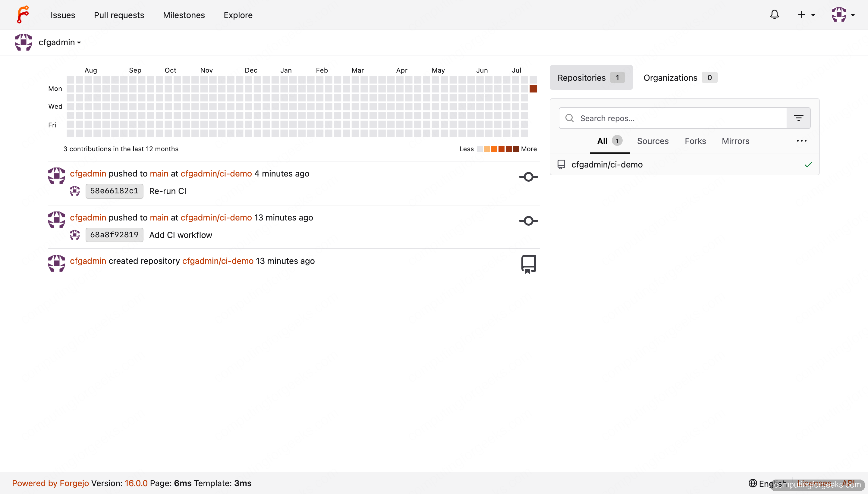Click the dark red heatmap contribution cell
868x494 pixels.
(533, 89)
